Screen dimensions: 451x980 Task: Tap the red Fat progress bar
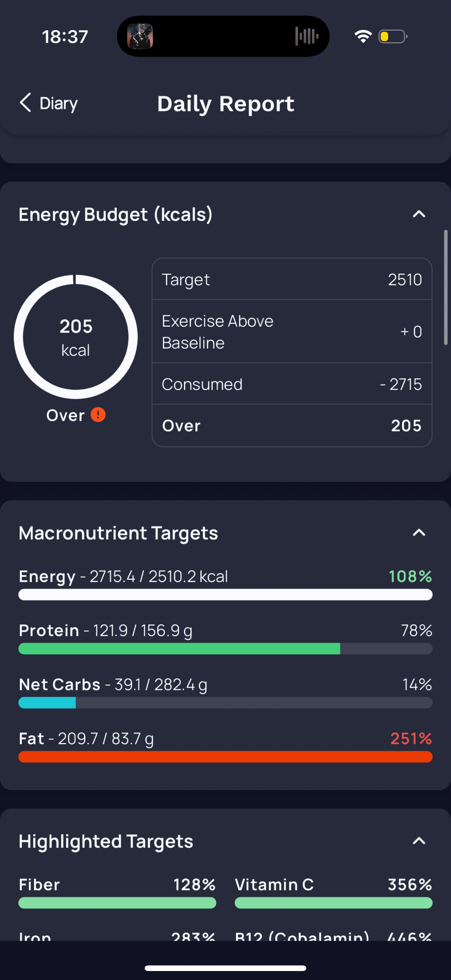click(x=225, y=757)
